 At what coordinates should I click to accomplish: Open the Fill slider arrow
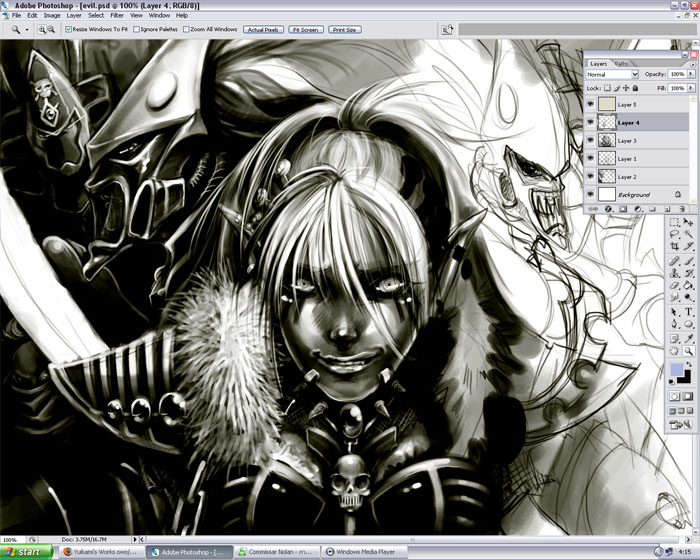[x=691, y=88]
